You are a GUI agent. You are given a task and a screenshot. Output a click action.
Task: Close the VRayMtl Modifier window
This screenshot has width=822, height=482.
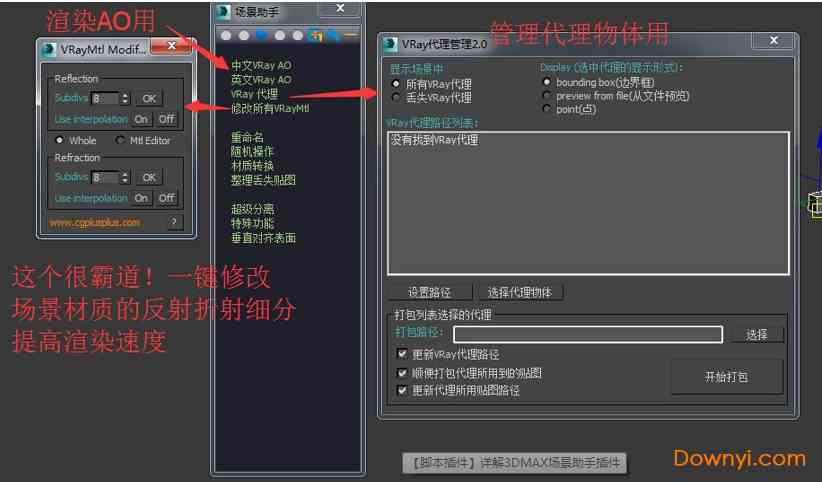pos(171,46)
